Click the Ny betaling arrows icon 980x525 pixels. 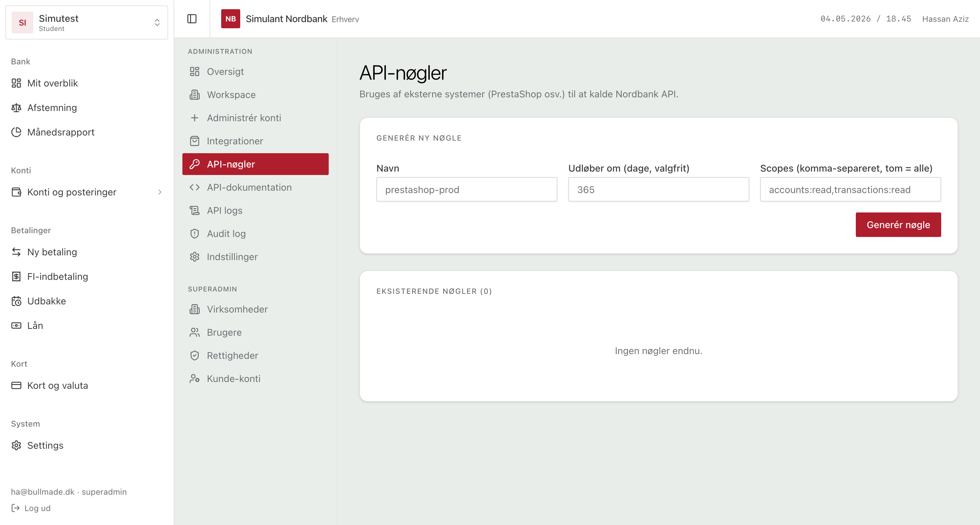coord(16,252)
